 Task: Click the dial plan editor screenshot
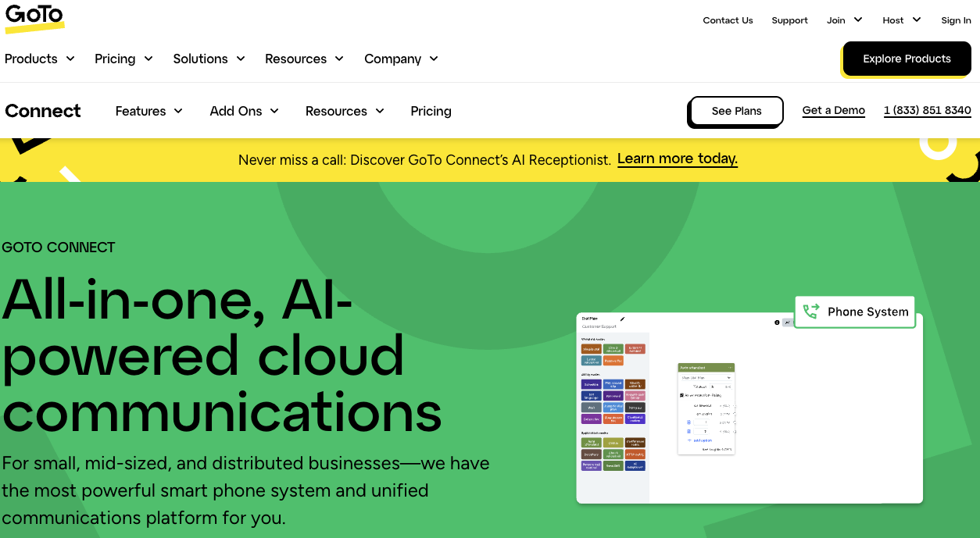point(749,408)
